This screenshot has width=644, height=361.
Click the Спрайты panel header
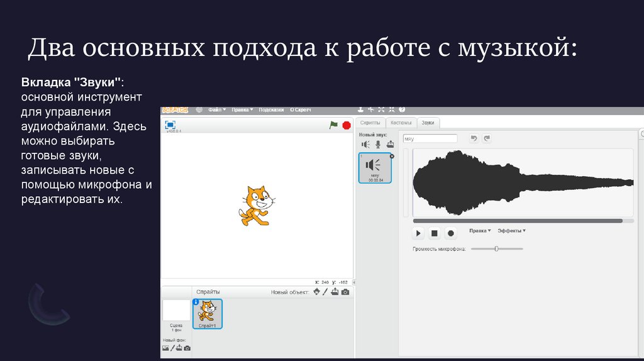[x=208, y=292]
